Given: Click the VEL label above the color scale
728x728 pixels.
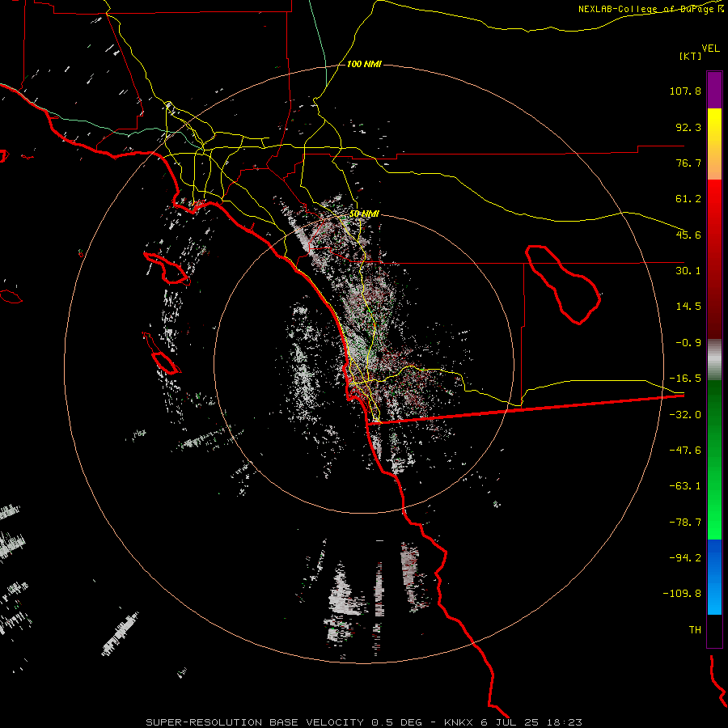Looking at the screenshot, I should [x=710, y=49].
